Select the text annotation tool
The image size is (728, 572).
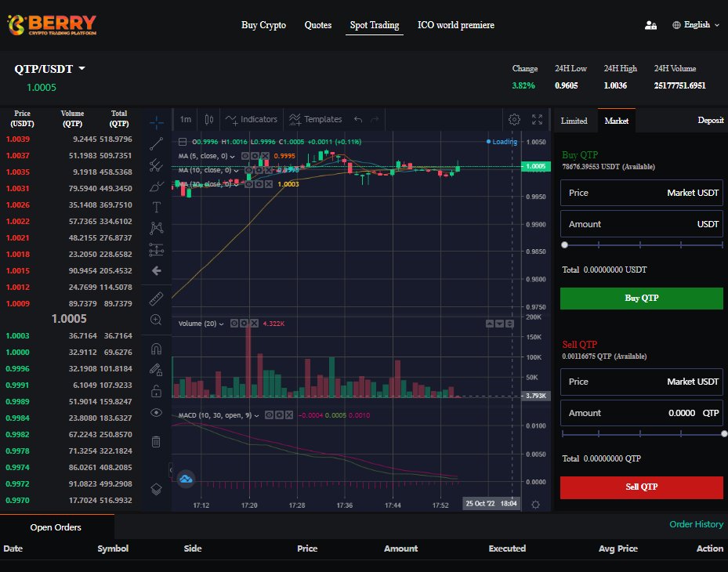coord(157,207)
